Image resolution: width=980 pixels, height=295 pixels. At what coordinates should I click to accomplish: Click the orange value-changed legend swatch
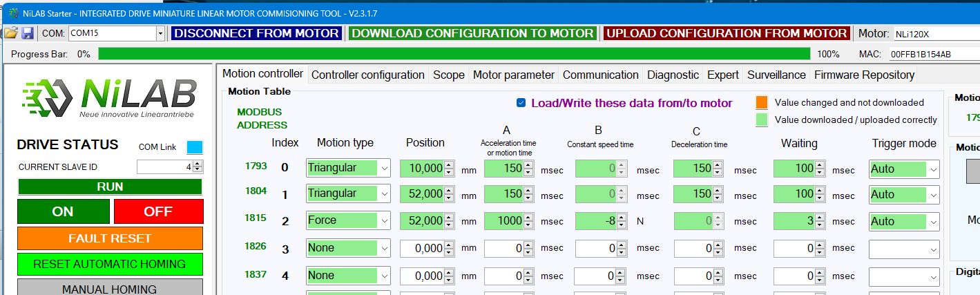762,103
